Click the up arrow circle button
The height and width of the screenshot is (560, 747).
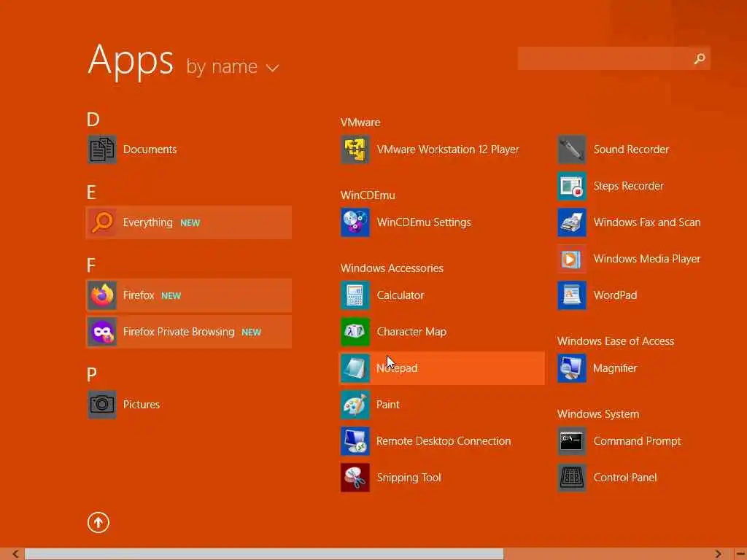point(98,522)
